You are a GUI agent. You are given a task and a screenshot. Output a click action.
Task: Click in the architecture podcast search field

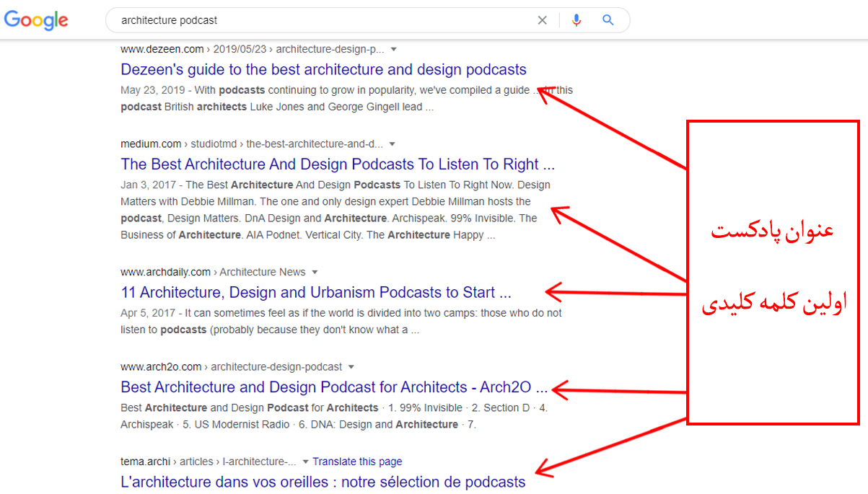(325, 20)
